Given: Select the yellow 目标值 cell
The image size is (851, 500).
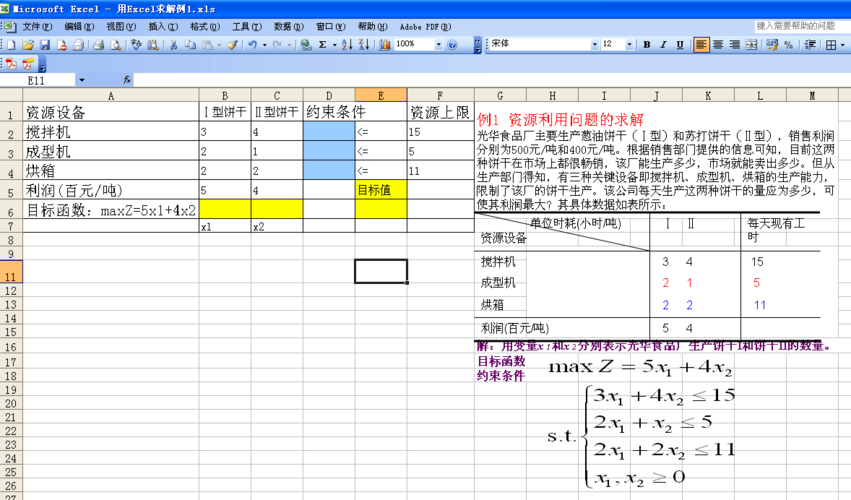Looking at the screenshot, I should (x=381, y=189).
